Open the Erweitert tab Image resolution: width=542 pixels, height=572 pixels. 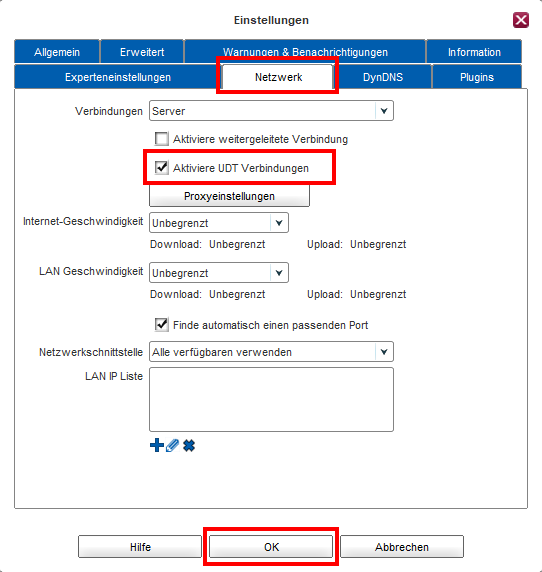coord(142,52)
